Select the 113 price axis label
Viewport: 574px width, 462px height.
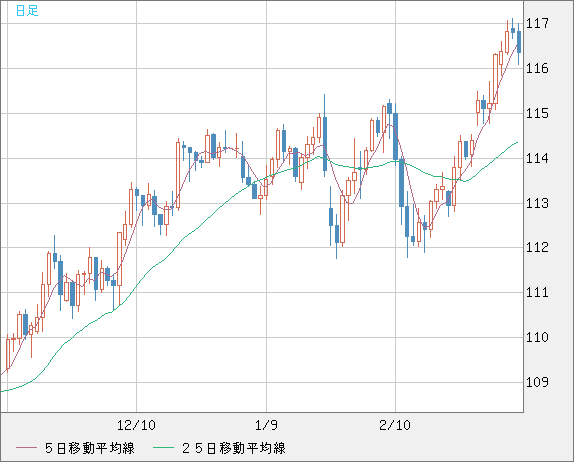pyautogui.click(x=537, y=203)
